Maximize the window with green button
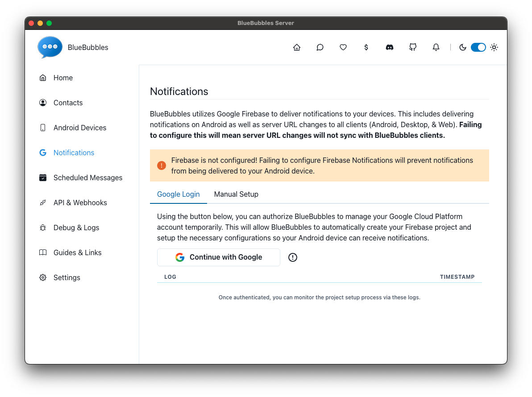Image resolution: width=532 pixels, height=397 pixels. (49, 23)
